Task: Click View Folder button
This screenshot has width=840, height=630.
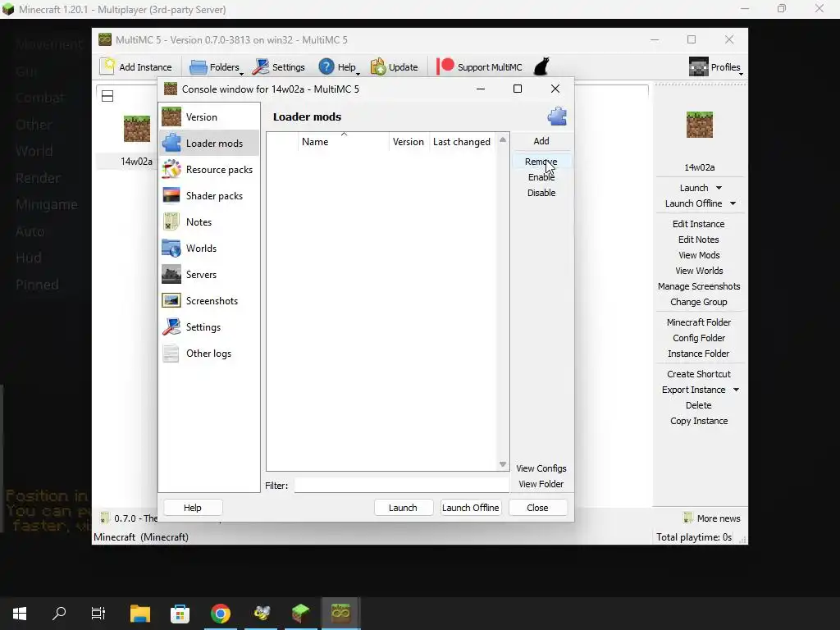Action: (x=541, y=484)
